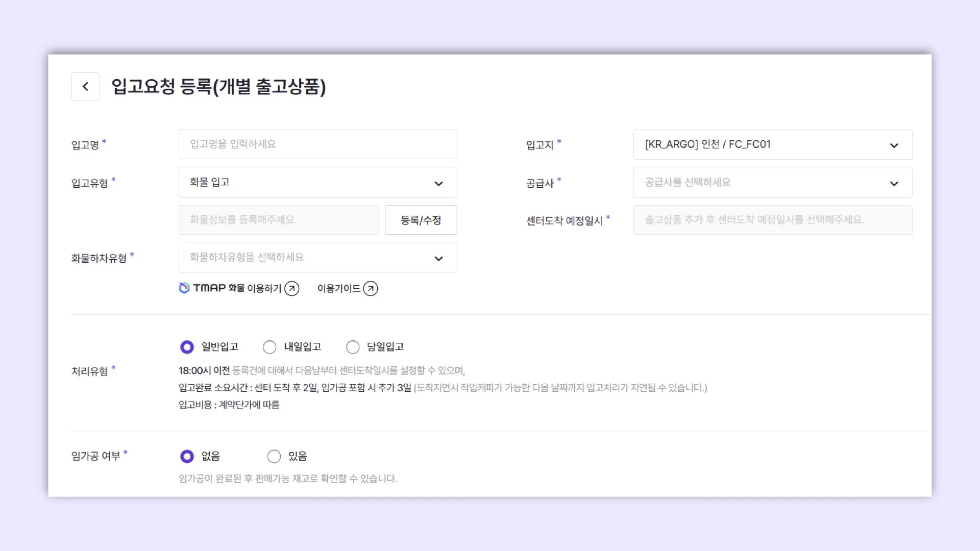Click the 입고명 input field
980x551 pixels.
point(317,144)
